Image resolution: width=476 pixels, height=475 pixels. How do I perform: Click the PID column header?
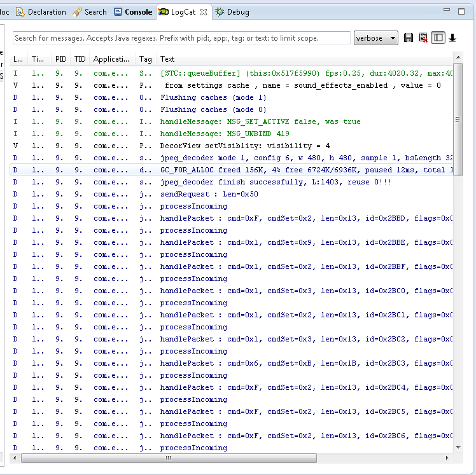60,59
